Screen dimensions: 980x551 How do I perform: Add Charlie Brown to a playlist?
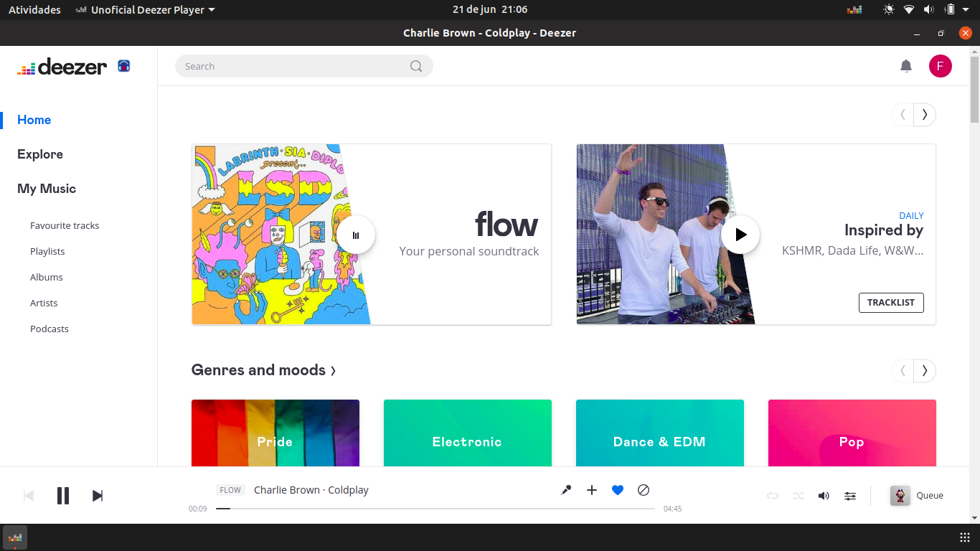click(x=592, y=490)
